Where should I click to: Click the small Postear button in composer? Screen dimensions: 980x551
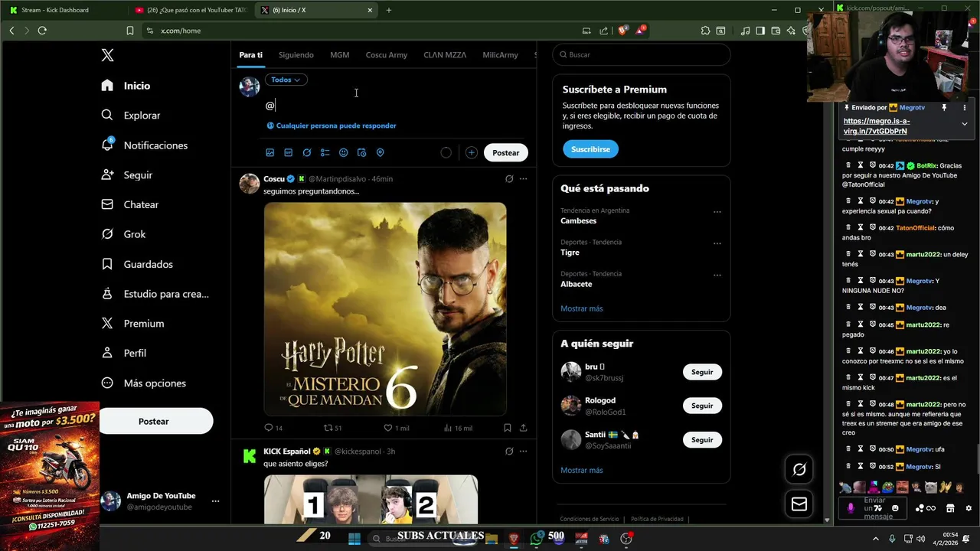(506, 153)
